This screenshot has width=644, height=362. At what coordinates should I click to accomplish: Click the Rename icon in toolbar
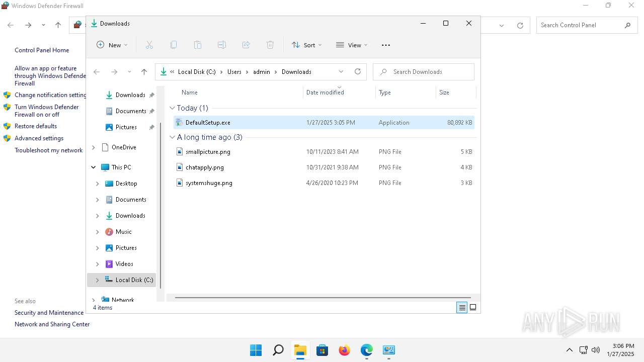click(x=222, y=45)
